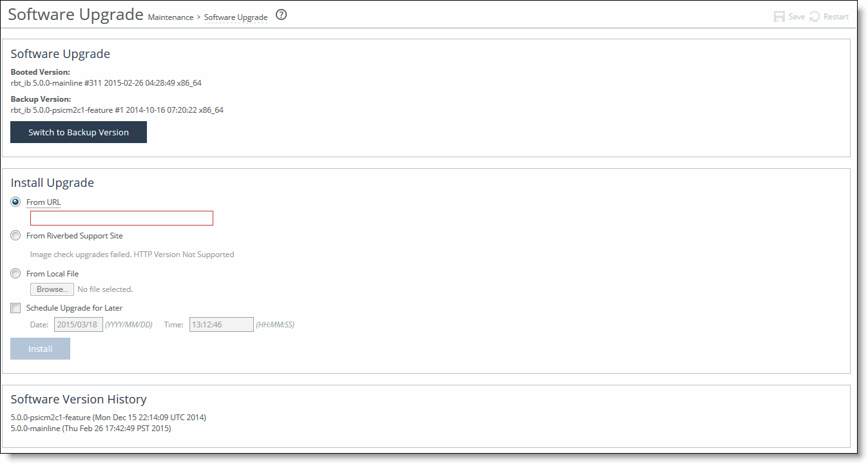The height and width of the screenshot is (464, 868).
Task: Click the (YYYY/MM/DD) format hint
Action: coord(129,325)
